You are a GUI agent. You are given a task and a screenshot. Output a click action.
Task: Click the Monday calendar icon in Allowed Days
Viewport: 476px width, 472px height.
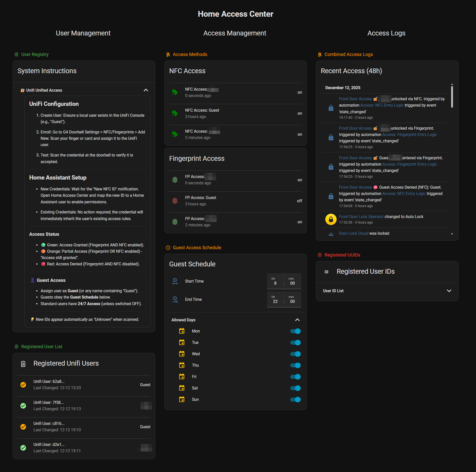[x=182, y=331]
